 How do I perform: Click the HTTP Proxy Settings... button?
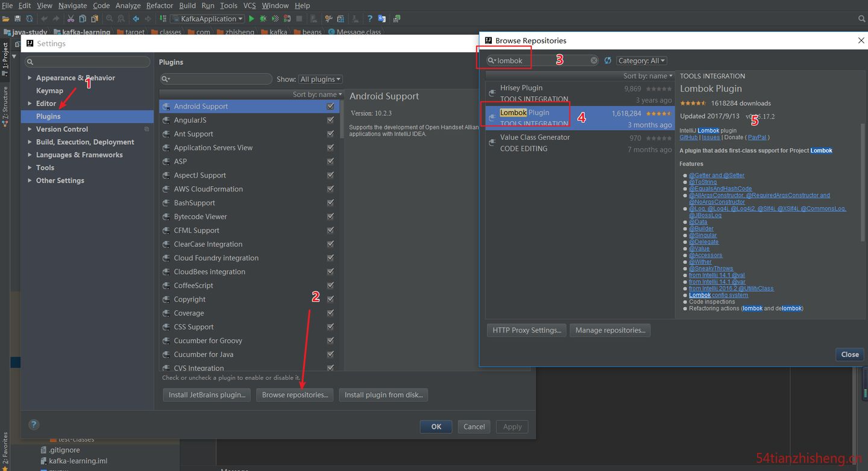526,330
